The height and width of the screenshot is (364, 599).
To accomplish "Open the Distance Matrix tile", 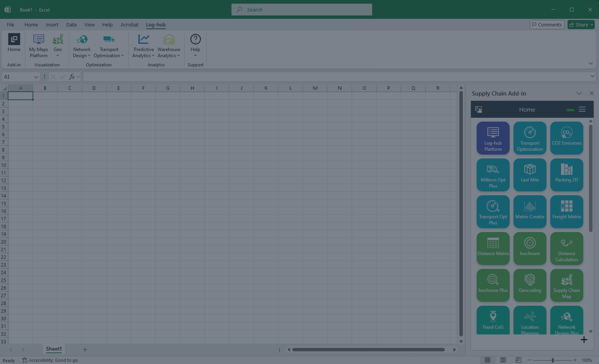I will 493,249.
